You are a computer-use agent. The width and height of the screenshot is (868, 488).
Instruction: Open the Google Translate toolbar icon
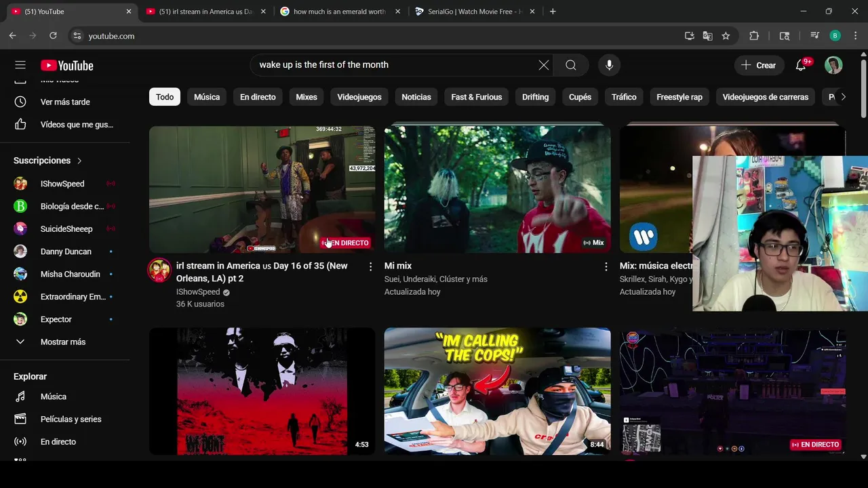[707, 36]
